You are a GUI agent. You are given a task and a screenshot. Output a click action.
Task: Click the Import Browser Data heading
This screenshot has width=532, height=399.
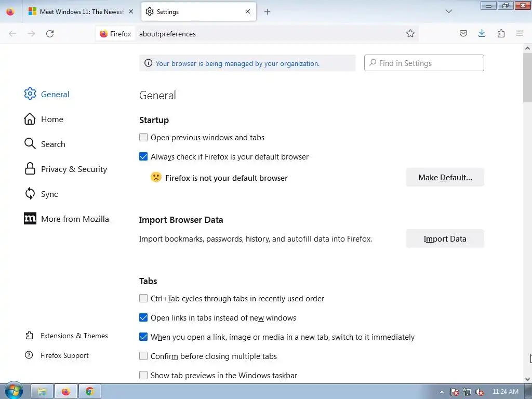coord(181,220)
